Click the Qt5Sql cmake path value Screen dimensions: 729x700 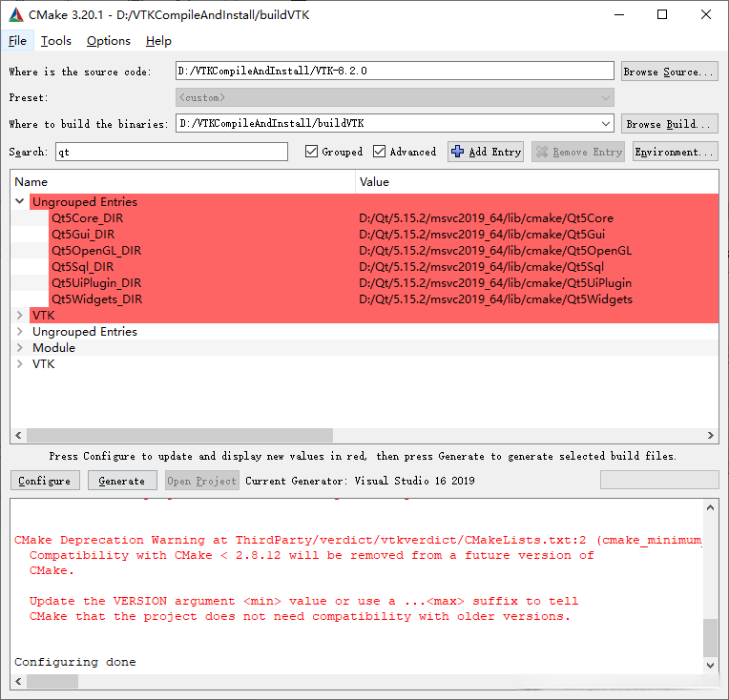click(482, 267)
